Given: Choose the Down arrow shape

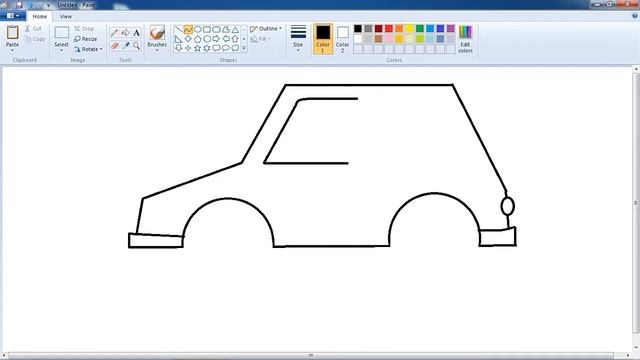Looking at the screenshot, I should click(179, 48).
